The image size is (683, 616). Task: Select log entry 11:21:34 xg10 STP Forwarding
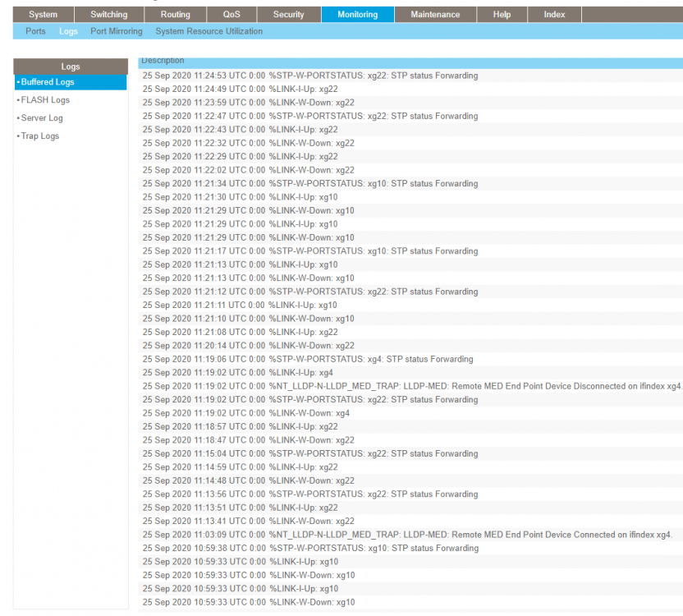click(x=410, y=183)
